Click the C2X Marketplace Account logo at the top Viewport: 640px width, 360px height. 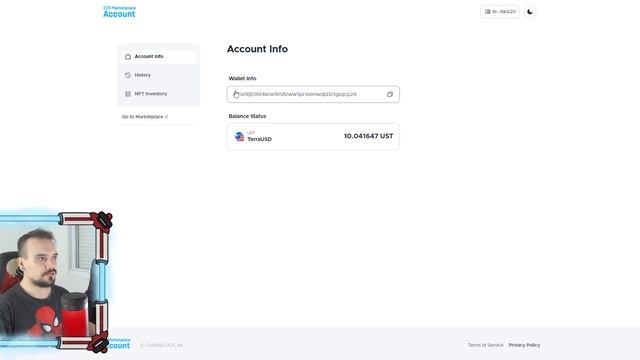[119, 12]
